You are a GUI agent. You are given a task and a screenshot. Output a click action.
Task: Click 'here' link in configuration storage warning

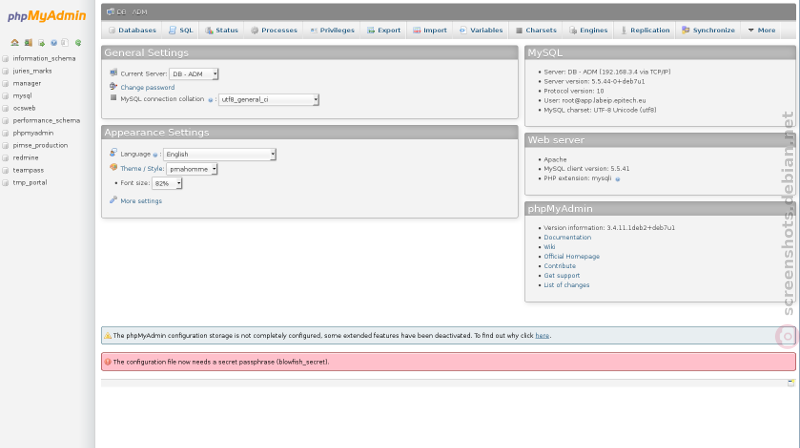point(542,336)
